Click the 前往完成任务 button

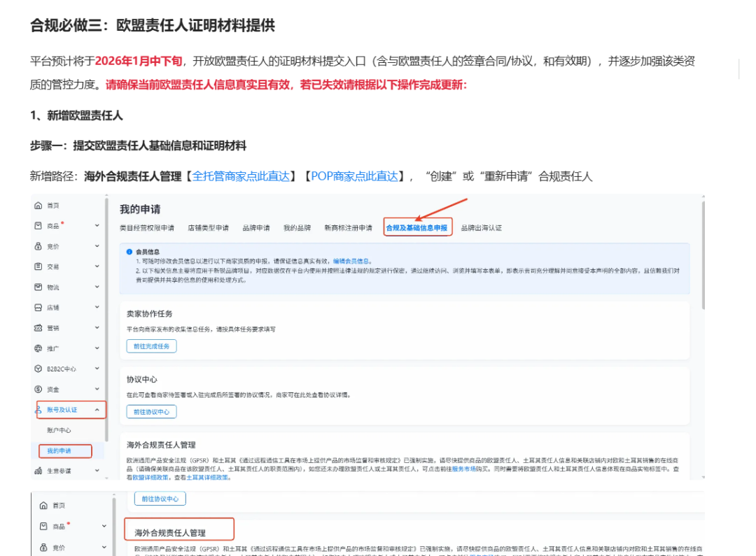pyautogui.click(x=151, y=345)
